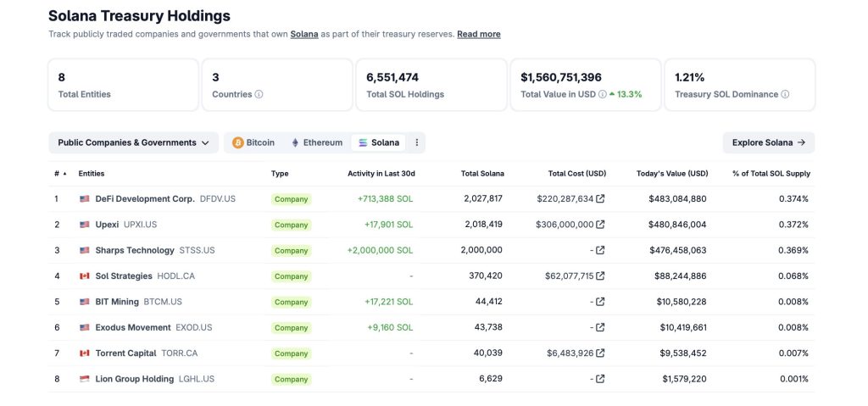Select the Solana tab

[x=379, y=142]
